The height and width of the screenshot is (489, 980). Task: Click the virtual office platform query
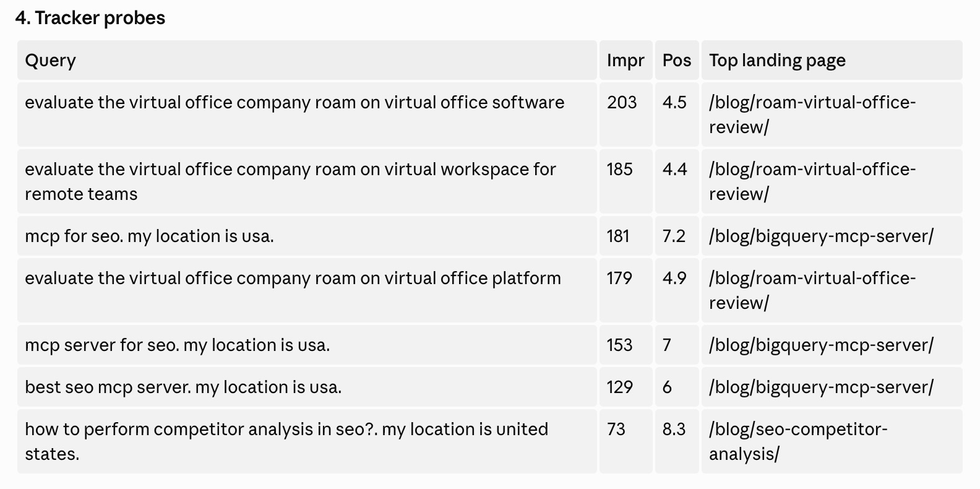pyautogui.click(x=293, y=278)
